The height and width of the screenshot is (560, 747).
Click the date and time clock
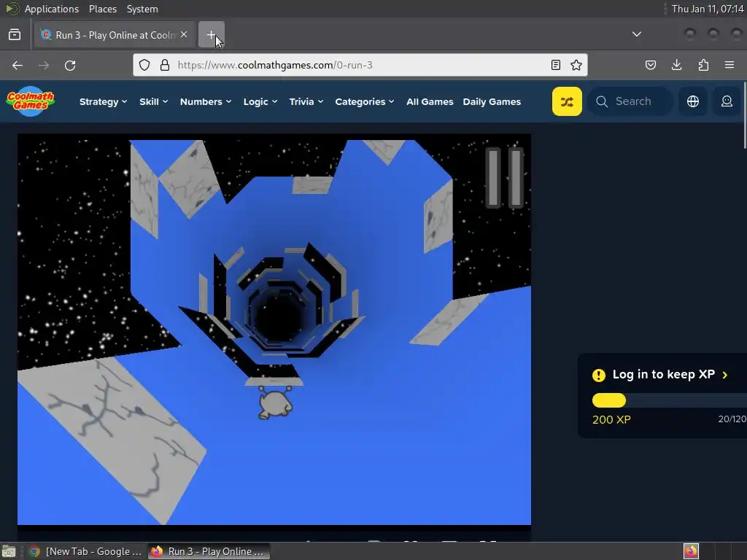coord(707,9)
